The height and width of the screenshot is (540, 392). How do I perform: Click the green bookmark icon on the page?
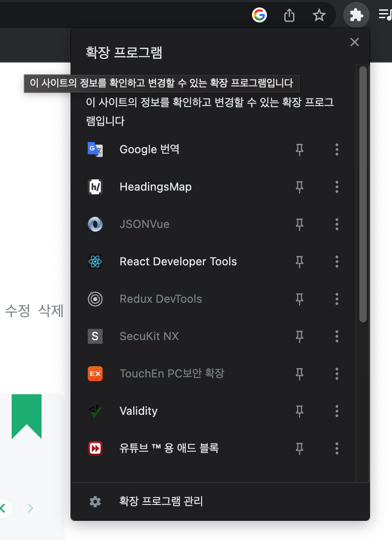(27, 416)
